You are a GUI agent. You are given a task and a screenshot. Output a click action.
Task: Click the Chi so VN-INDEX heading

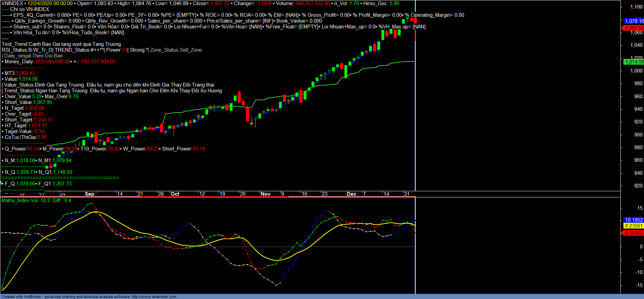coord(29,9)
